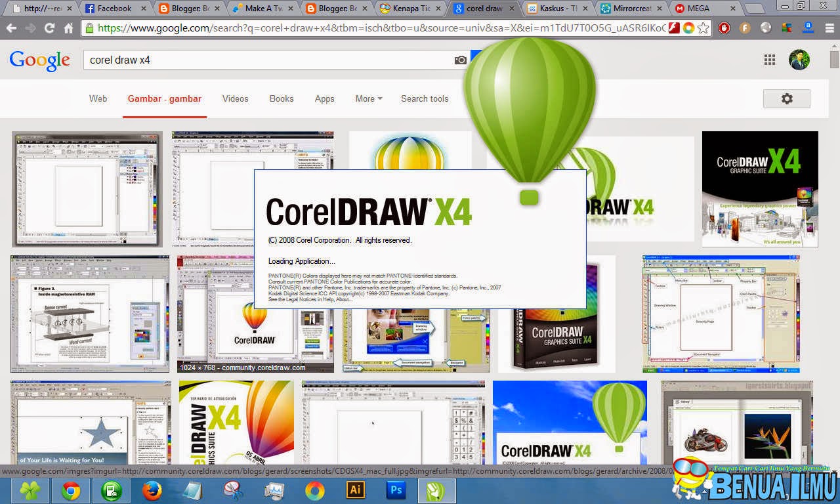Open the Snipping Tool taskbar icon
The height and width of the screenshot is (504, 840).
point(234,491)
